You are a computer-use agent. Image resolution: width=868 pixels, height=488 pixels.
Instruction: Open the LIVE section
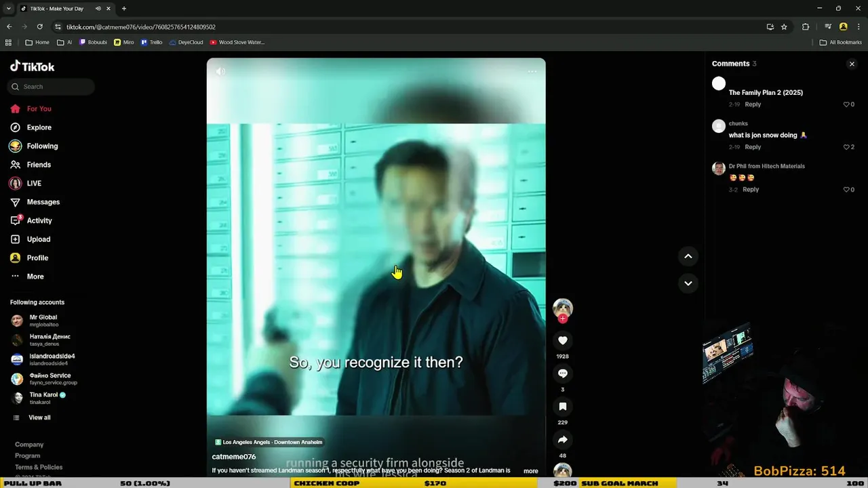point(26,183)
